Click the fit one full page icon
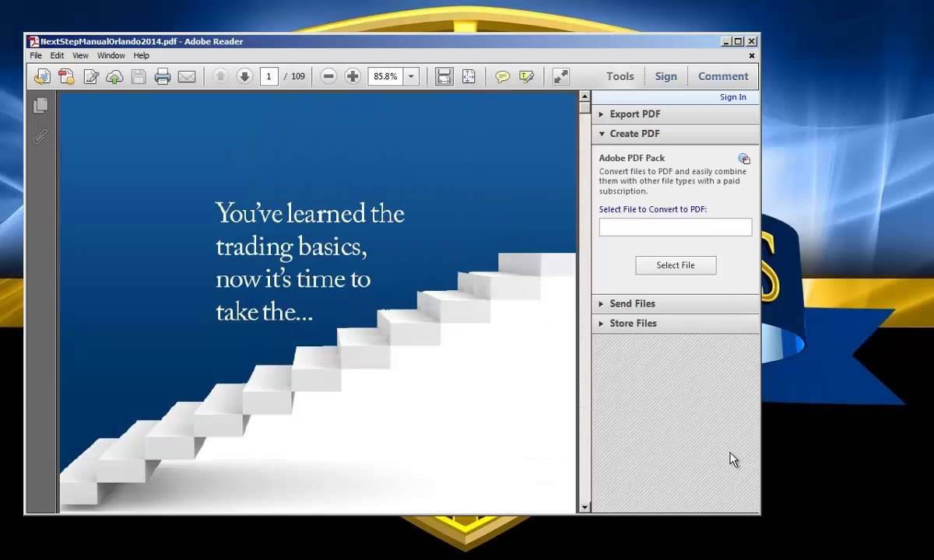This screenshot has height=560, width=934. pyautogui.click(x=469, y=76)
